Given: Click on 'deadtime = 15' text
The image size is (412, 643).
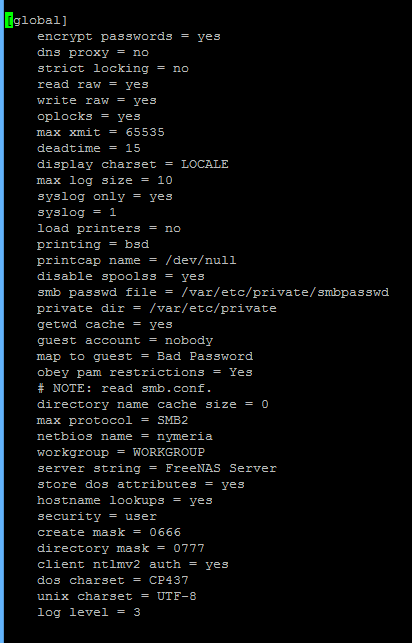Looking at the screenshot, I should pos(89,148).
